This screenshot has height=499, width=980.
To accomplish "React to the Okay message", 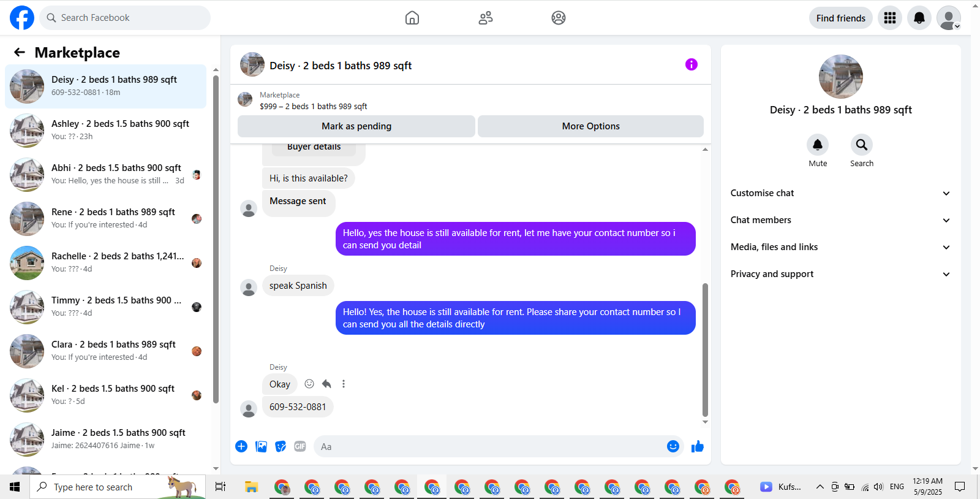I will click(x=309, y=384).
